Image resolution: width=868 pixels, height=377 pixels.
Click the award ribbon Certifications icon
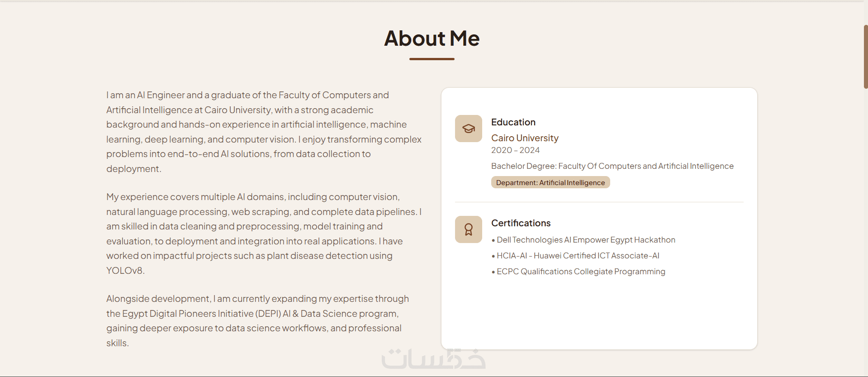pos(468,229)
